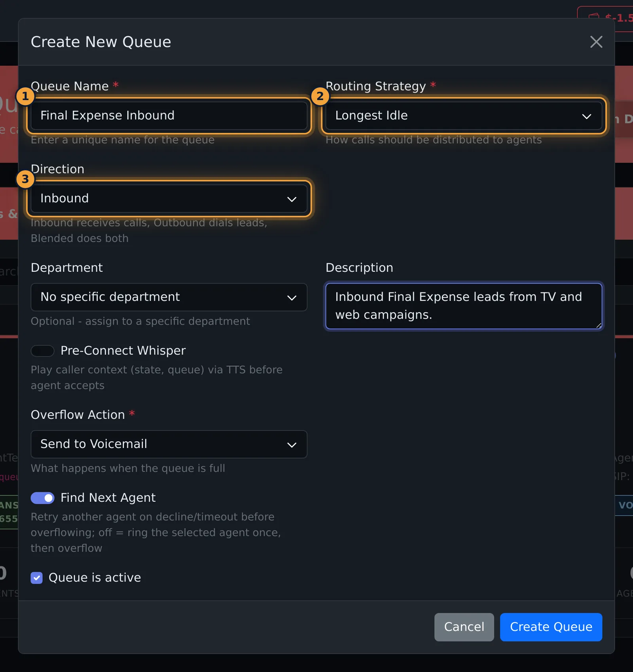The height and width of the screenshot is (672, 633).
Task: Click into the Description text area
Action: [464, 306]
